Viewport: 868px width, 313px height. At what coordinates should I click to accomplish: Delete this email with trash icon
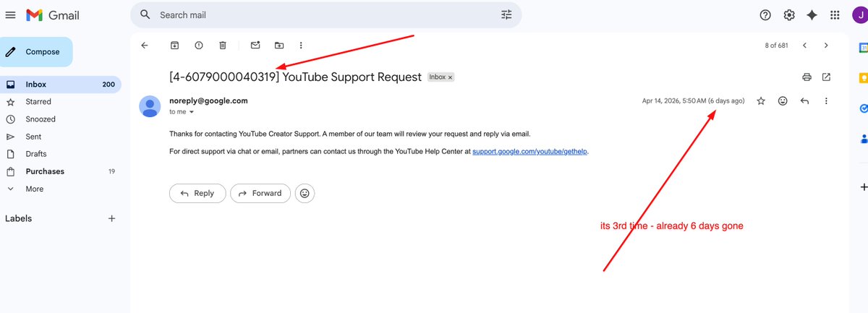click(223, 45)
